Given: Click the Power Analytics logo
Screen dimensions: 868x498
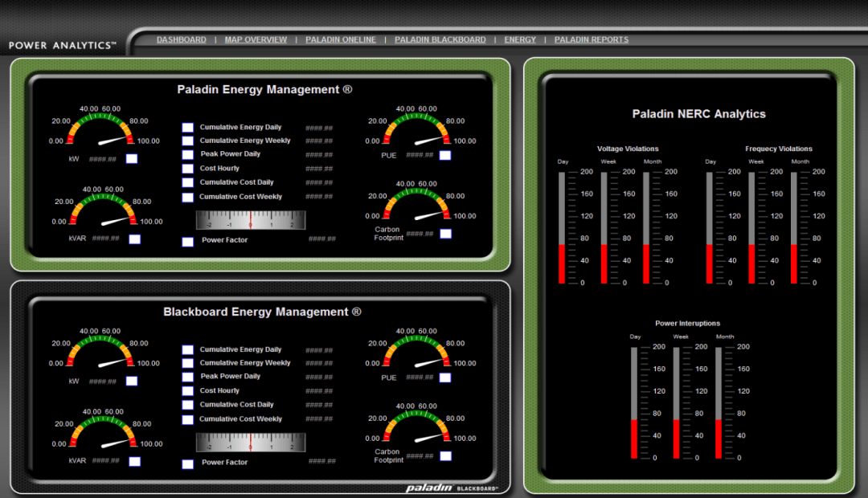Looking at the screenshot, I should pyautogui.click(x=63, y=45).
